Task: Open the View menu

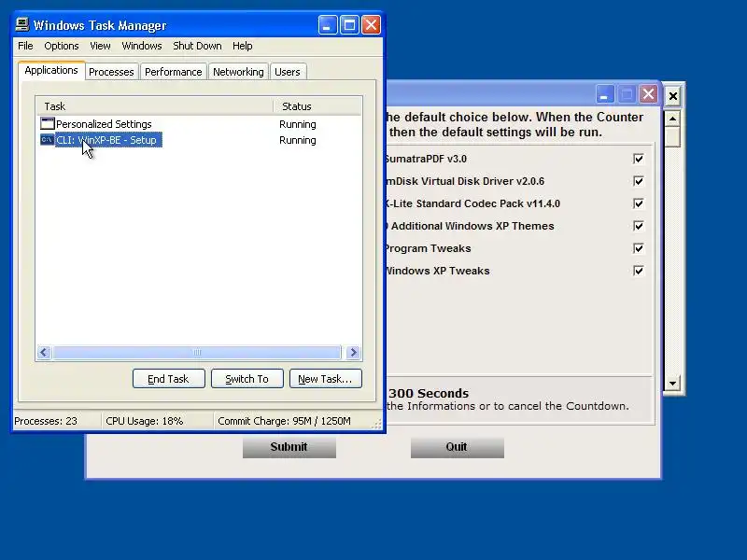Action: (100, 46)
